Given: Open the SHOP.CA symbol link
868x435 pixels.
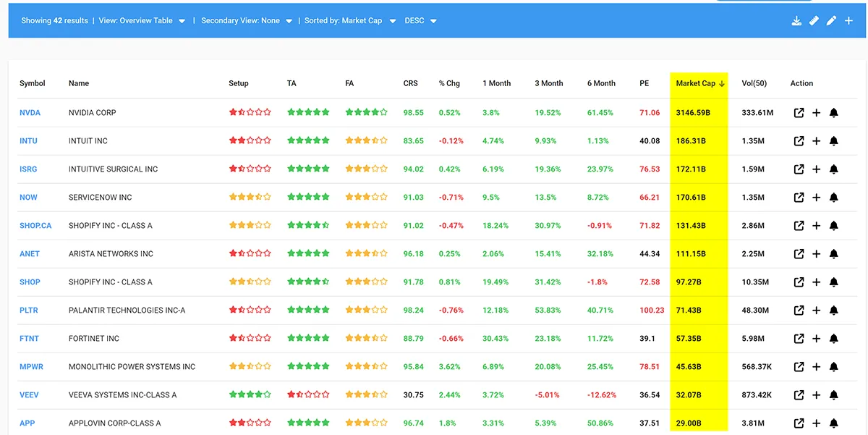Looking at the screenshot, I should (35, 226).
